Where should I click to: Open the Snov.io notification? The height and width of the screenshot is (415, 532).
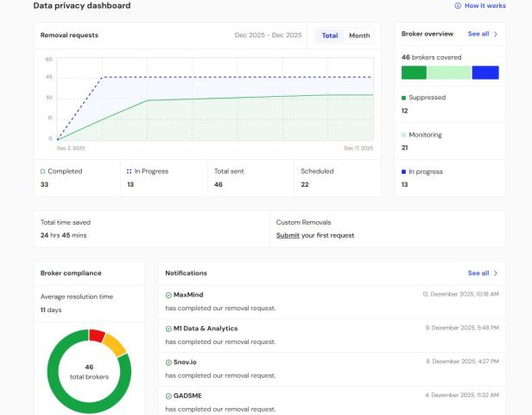(x=332, y=369)
